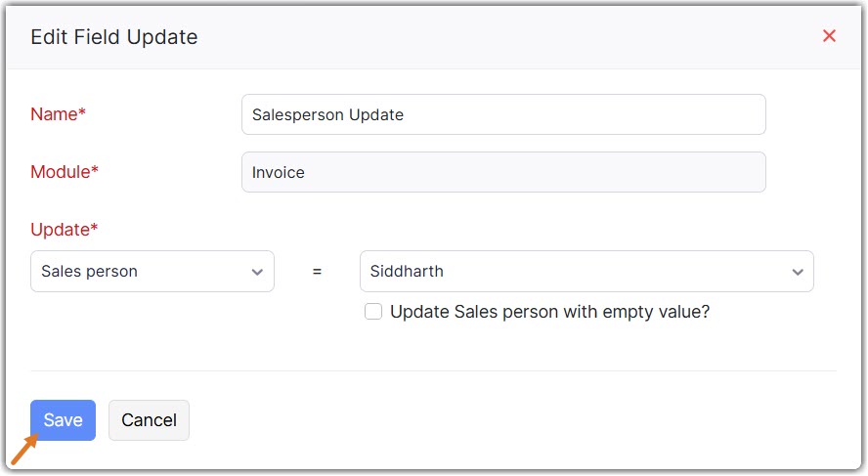Cancel editing the field update
Image resolution: width=868 pixels, height=476 pixels.
point(149,420)
